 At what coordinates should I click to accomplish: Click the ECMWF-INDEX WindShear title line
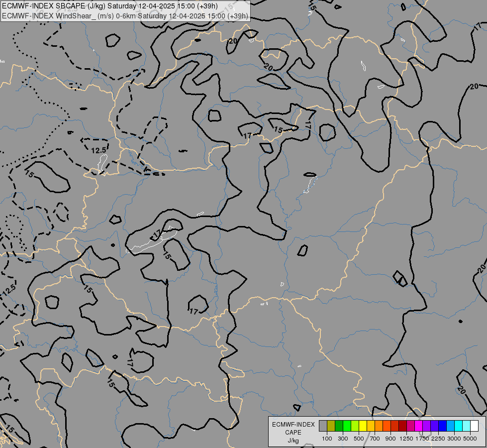(x=125, y=16)
